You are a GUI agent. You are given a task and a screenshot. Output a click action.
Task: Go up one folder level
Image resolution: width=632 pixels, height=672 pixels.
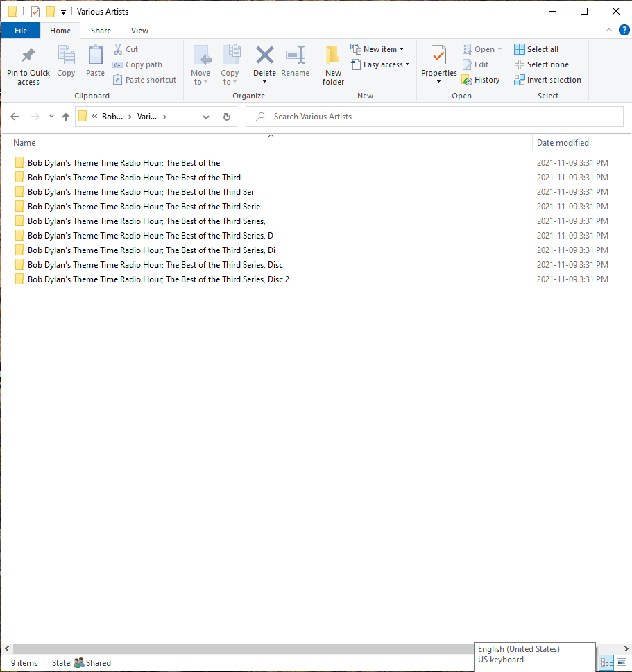(x=66, y=117)
